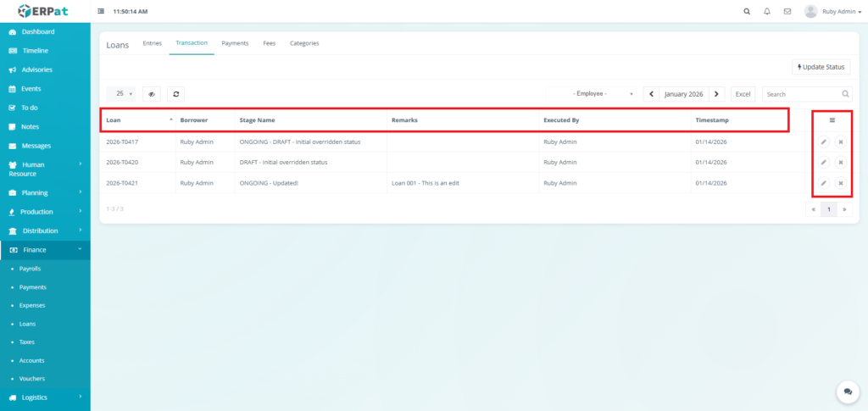Toggle column visibility with the eye icon

(152, 94)
